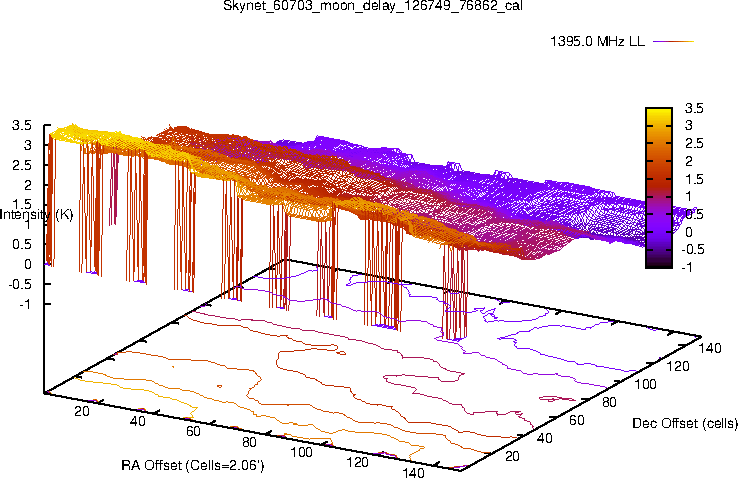
Task: Click the RA offset tick label 100
Action: coord(301,452)
